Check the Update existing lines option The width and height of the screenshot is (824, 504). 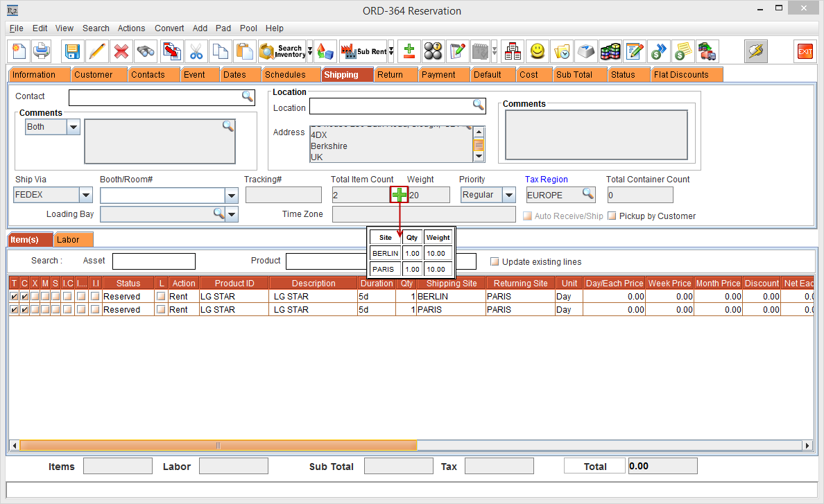[495, 261]
